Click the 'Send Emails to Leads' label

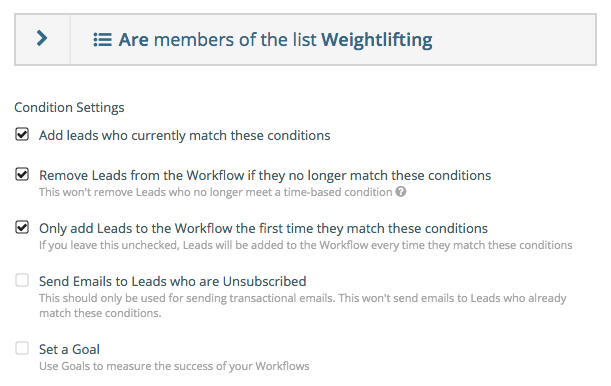(x=173, y=281)
